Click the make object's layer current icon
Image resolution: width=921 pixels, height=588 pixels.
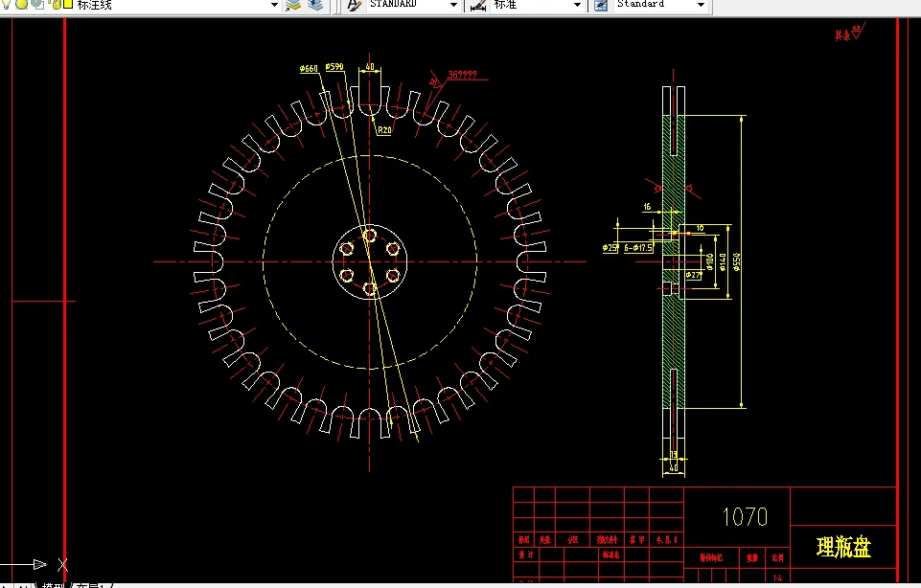[x=292, y=5]
